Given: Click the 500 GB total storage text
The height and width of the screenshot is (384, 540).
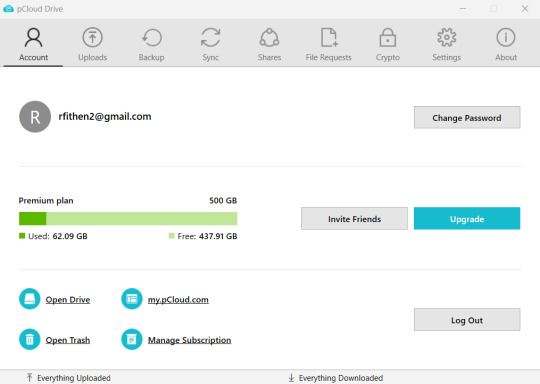Looking at the screenshot, I should click(x=223, y=200).
